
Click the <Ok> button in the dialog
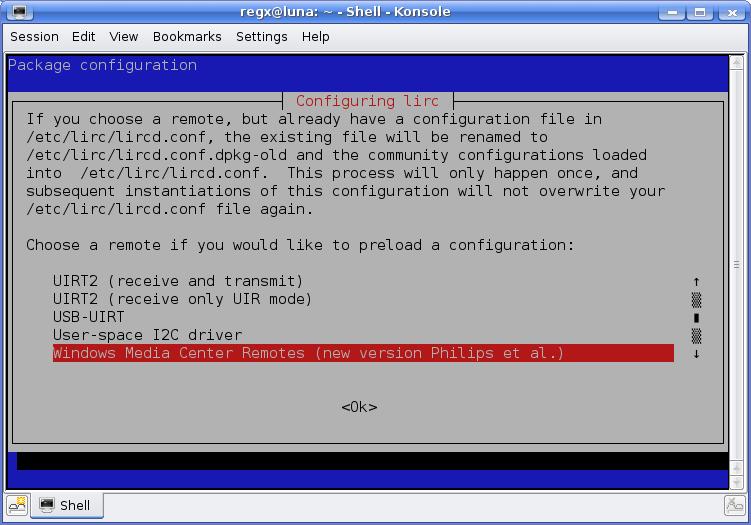[x=359, y=407]
